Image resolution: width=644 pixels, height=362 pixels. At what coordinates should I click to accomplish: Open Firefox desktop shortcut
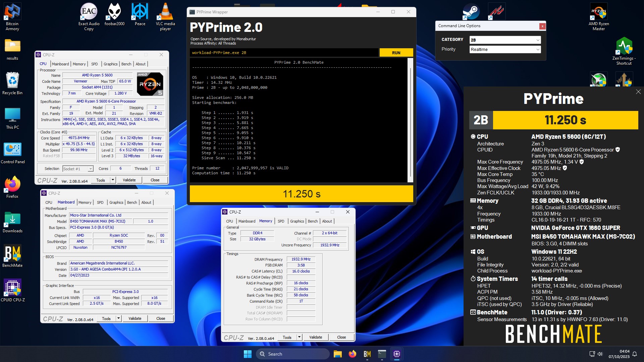12,187
